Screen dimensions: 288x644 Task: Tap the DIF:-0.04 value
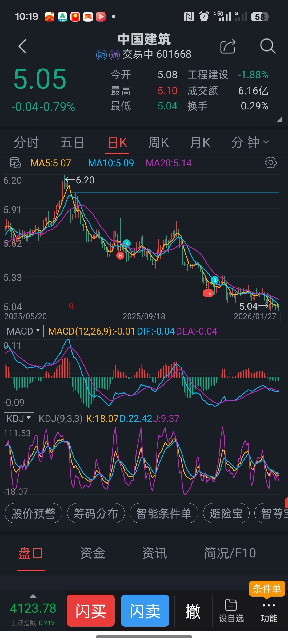tap(156, 331)
